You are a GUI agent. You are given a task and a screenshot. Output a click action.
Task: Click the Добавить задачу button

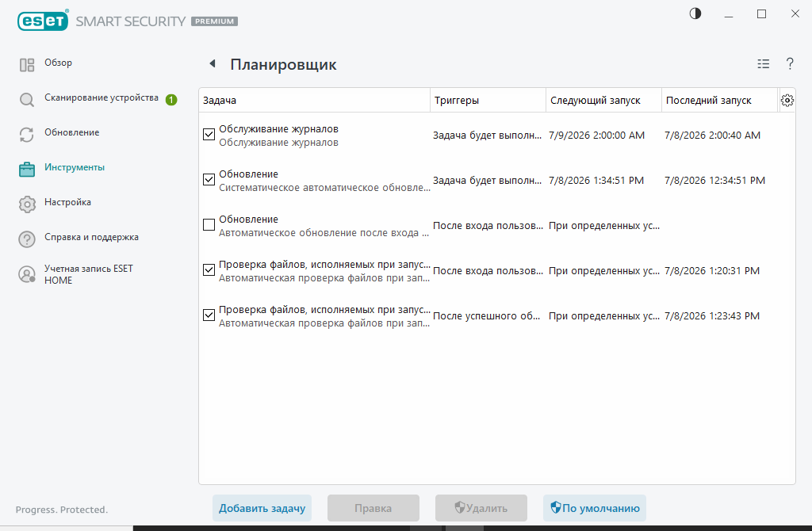tap(262, 508)
